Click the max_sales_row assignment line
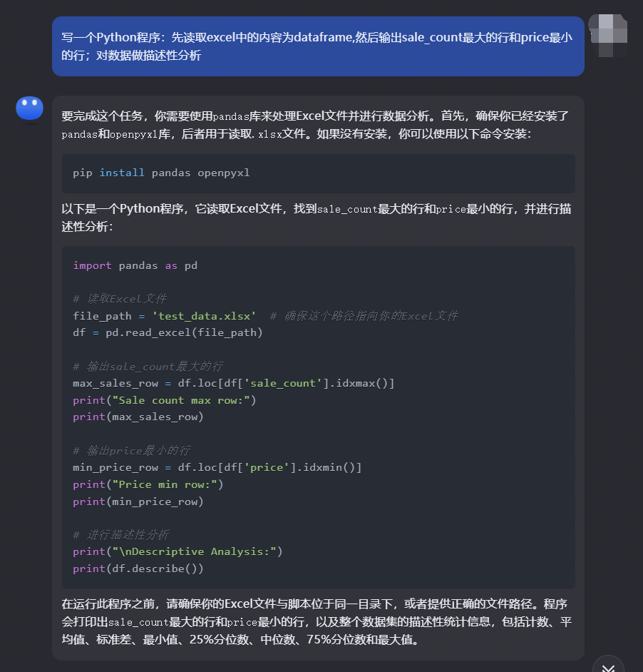 (x=233, y=383)
